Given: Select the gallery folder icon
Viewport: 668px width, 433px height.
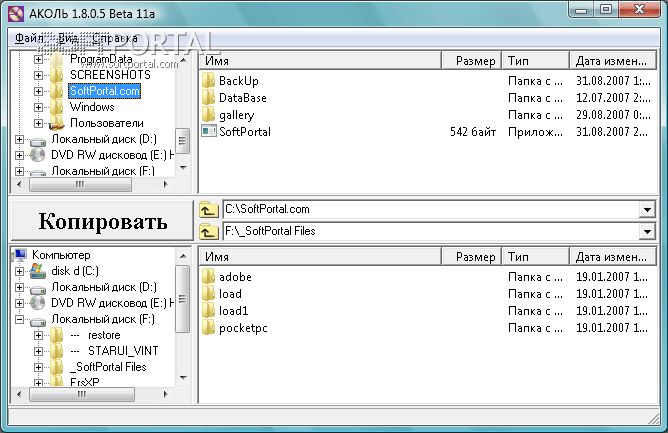Looking at the screenshot, I should click(208, 115).
